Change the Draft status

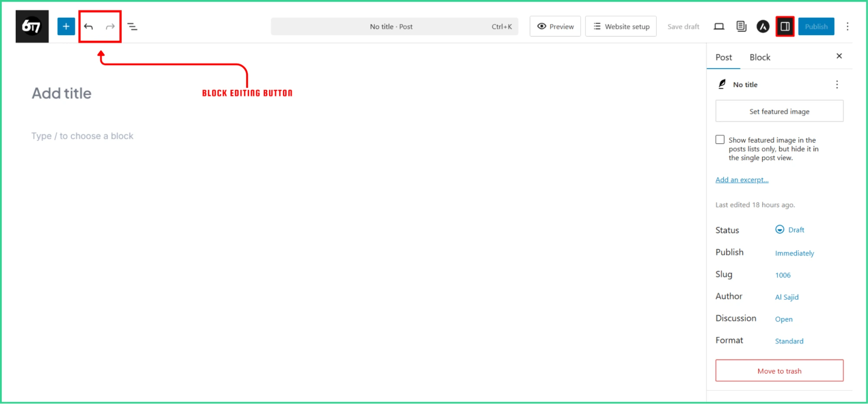790,230
